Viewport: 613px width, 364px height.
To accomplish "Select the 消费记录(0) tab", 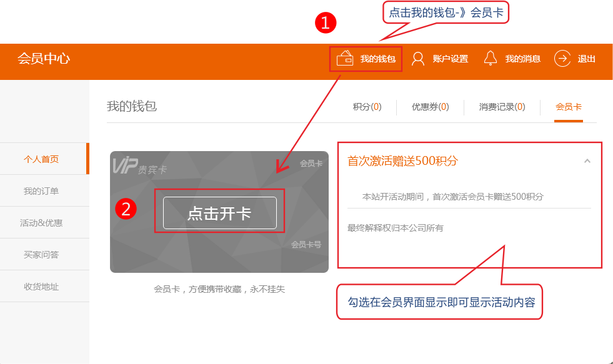I will 502,107.
